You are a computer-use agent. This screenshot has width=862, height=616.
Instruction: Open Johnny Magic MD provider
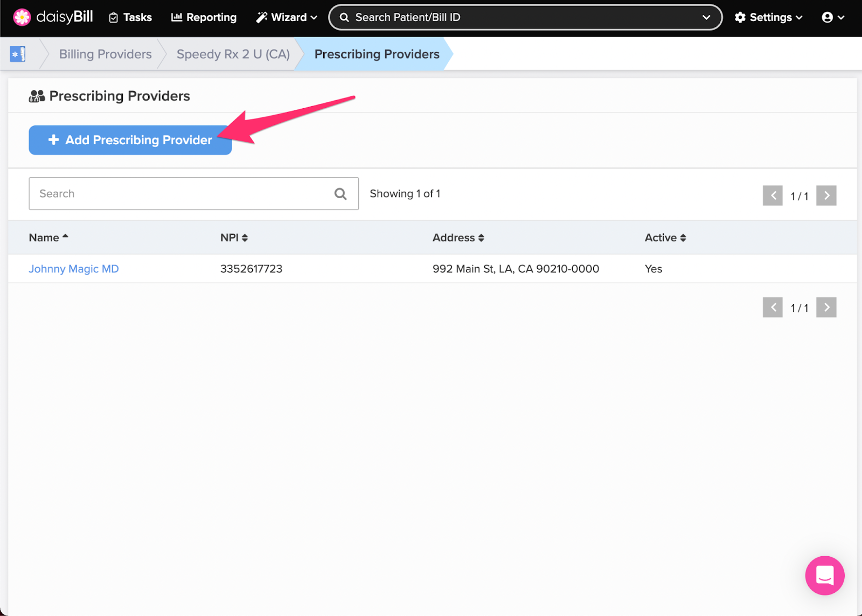74,269
